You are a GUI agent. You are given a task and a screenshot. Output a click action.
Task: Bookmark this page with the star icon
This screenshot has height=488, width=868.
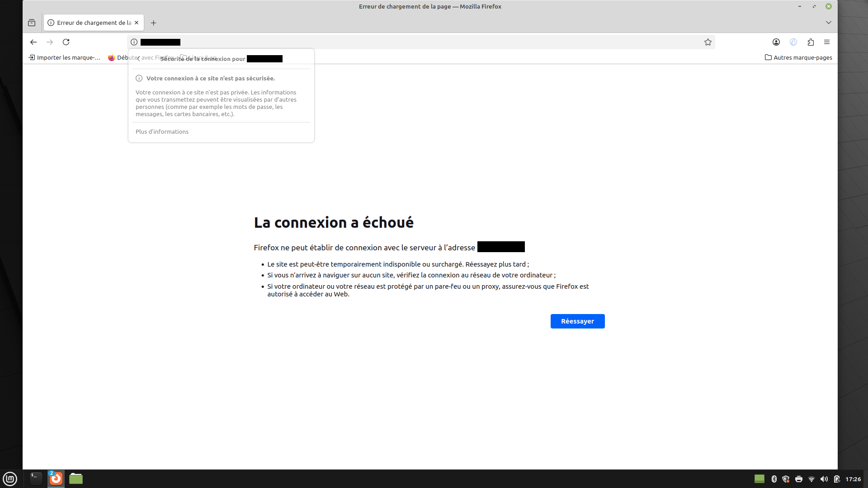(708, 42)
